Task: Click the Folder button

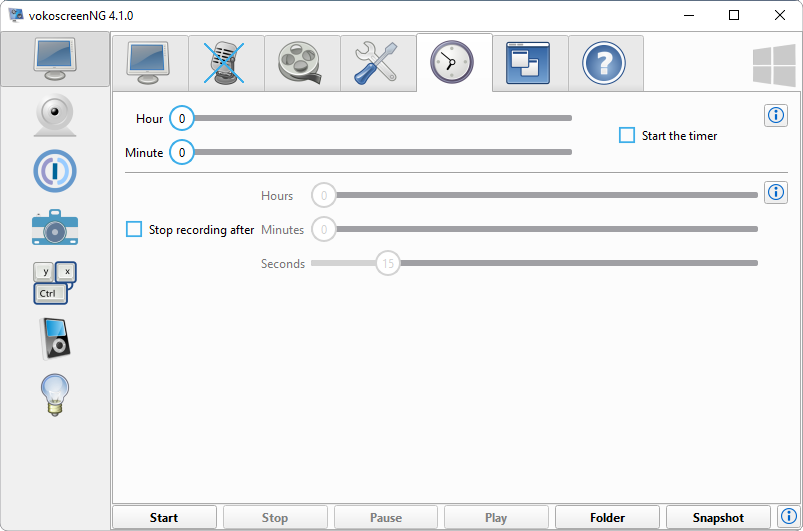Action: tap(607, 518)
